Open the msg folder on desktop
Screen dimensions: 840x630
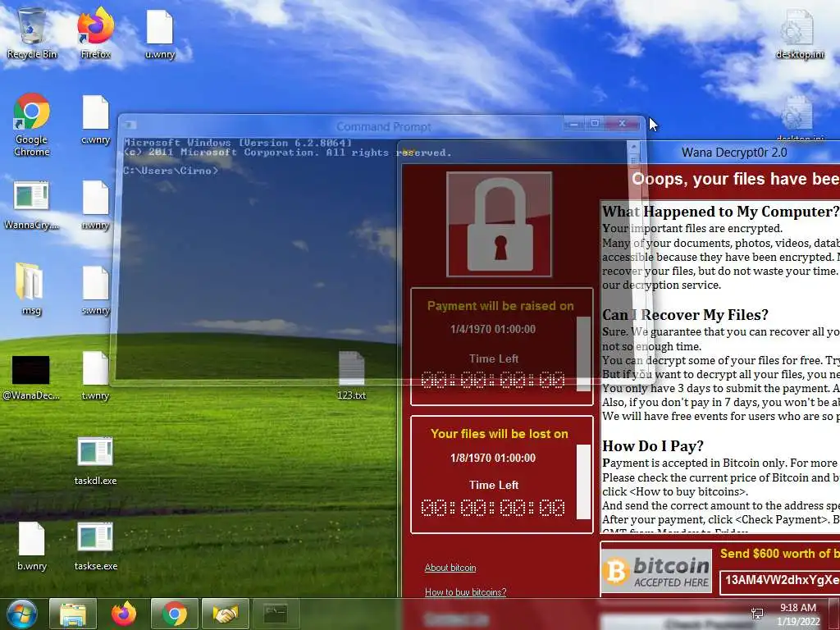tap(31, 290)
